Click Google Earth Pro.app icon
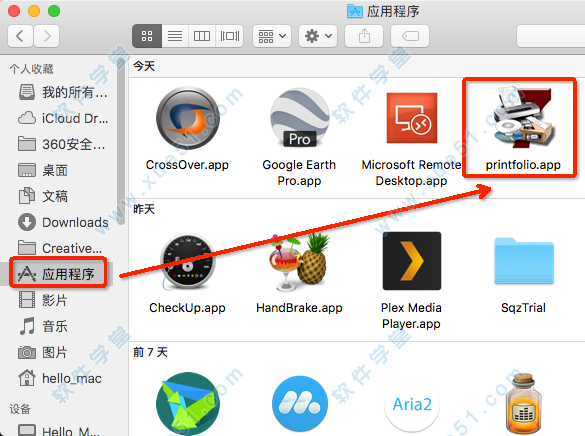 click(300, 118)
